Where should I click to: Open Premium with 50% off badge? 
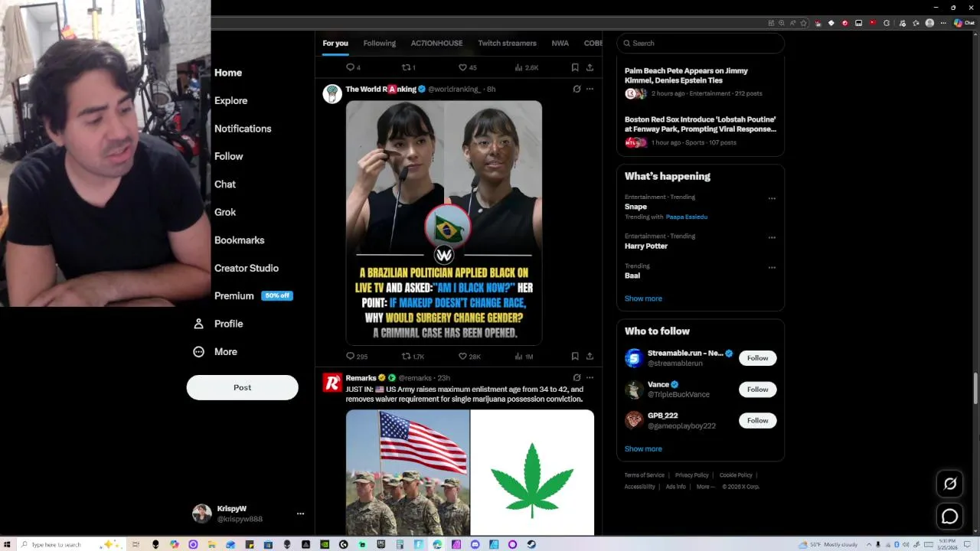pos(253,296)
